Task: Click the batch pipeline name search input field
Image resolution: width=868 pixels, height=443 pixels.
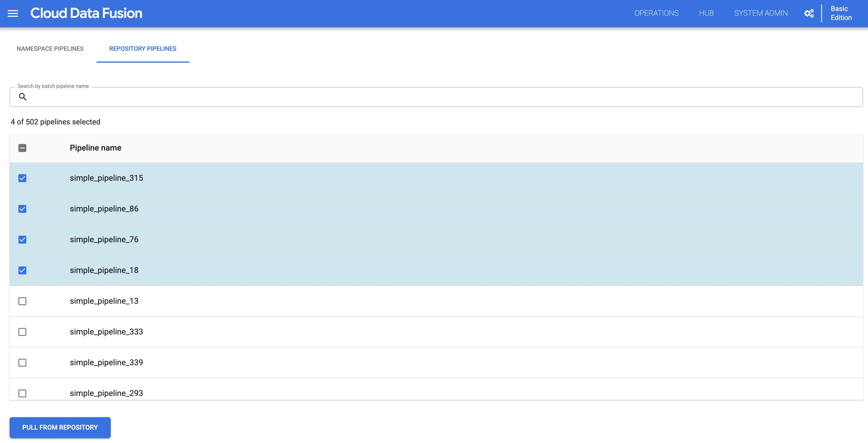Action: pos(435,97)
